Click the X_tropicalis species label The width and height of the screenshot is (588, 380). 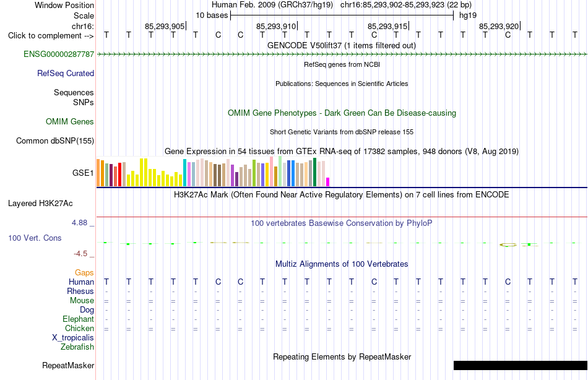[73, 338]
